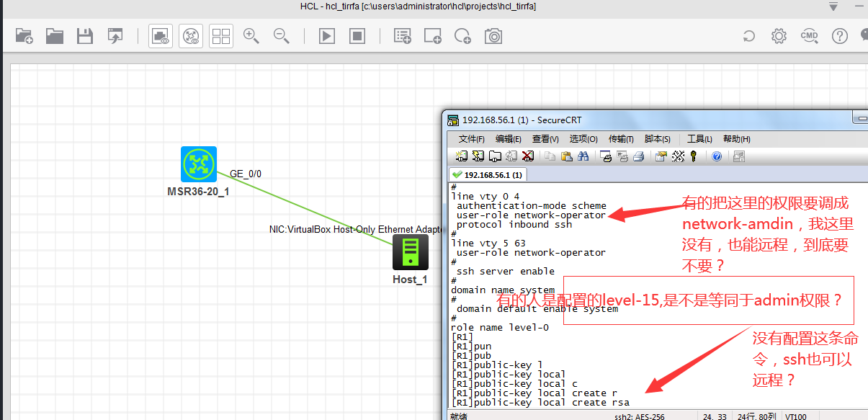Screen dimensions: 868x420
Task: Click the Find binoculars icon in SecureCRT
Action: [583, 156]
